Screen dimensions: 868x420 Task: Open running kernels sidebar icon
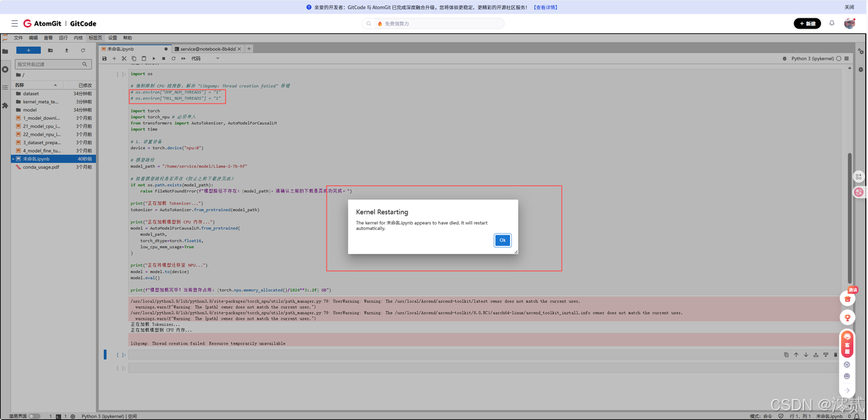pyautogui.click(x=5, y=69)
